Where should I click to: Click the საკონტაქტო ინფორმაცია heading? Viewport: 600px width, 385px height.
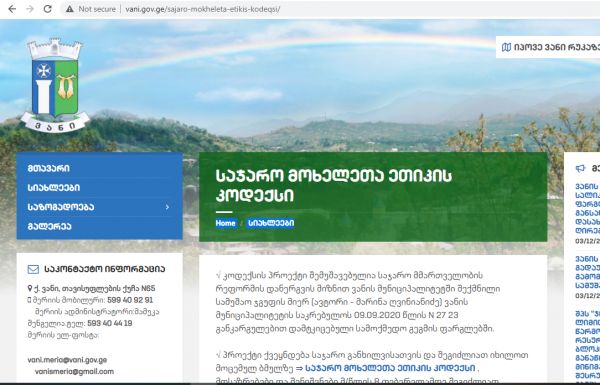[104, 269]
